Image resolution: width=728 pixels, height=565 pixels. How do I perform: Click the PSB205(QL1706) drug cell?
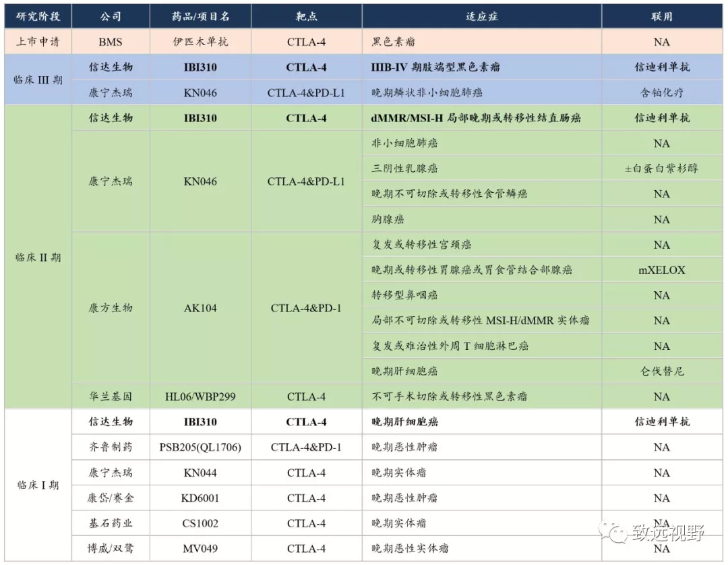pyautogui.click(x=201, y=447)
